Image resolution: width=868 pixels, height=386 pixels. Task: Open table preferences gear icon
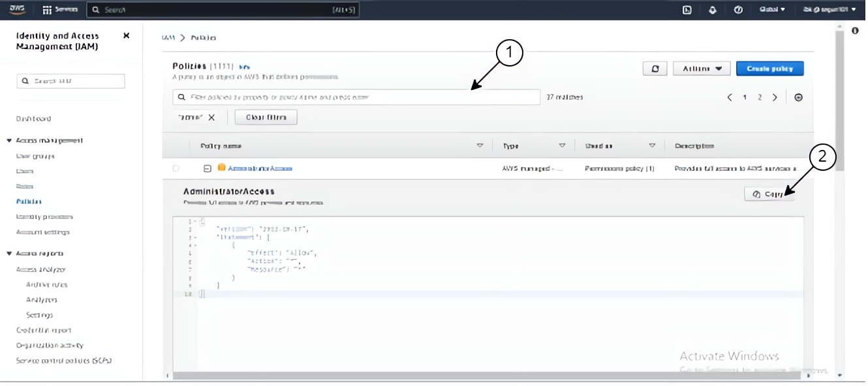798,97
